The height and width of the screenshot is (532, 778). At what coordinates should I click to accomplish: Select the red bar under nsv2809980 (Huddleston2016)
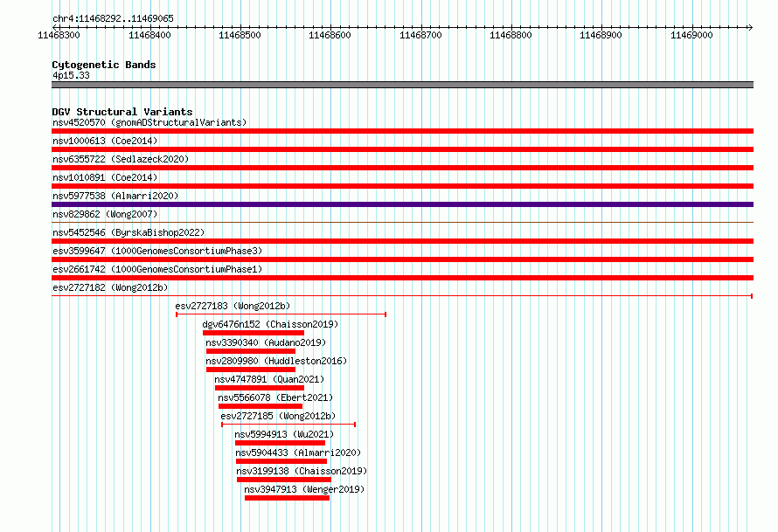[251, 370]
